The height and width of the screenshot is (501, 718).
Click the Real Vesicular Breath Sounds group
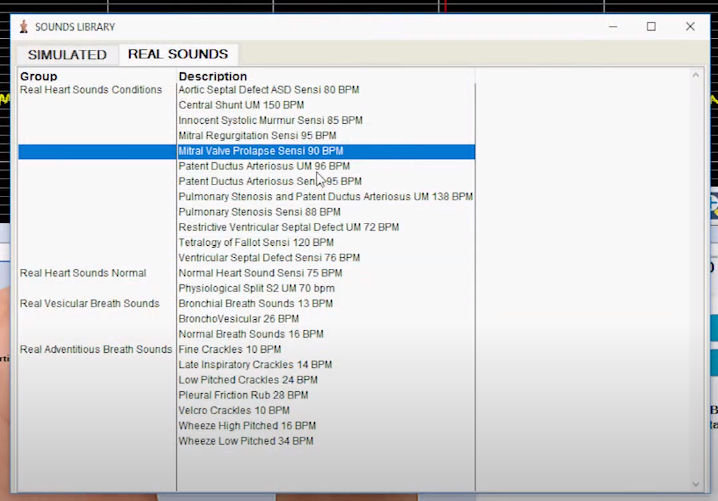click(x=89, y=304)
